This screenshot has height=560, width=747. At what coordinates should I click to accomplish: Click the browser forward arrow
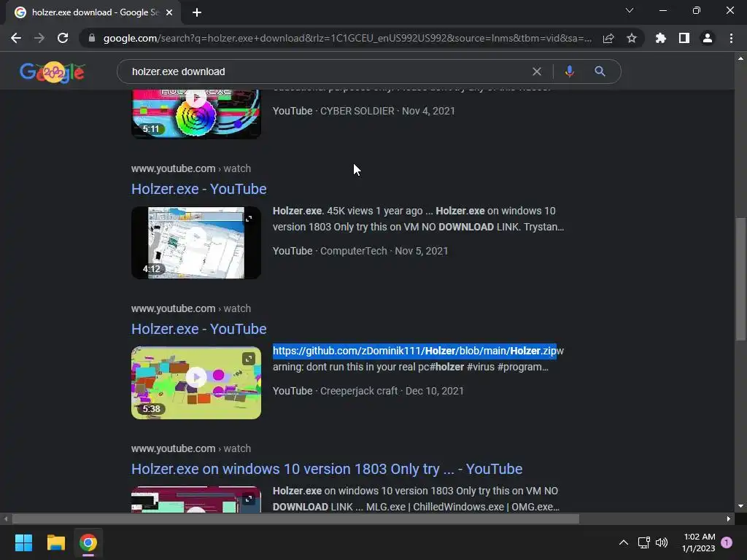(x=39, y=38)
